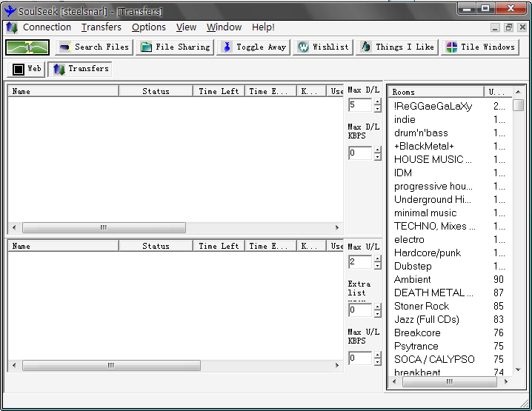Click the downloads list horizontal scrollbar thumb
The image size is (532, 411).
[x=104, y=227]
